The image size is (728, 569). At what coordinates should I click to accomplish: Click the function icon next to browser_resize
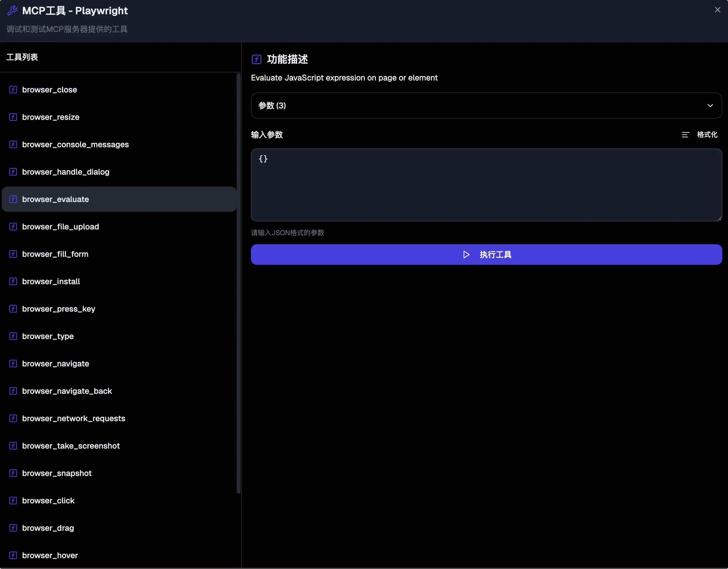[13, 117]
